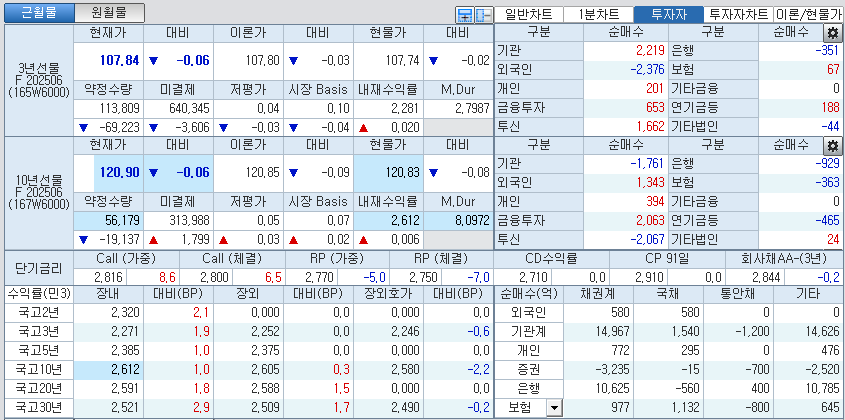Click the 3년선물 F 202506 contract label
This screenshot has width=845, height=420.
coord(39,80)
